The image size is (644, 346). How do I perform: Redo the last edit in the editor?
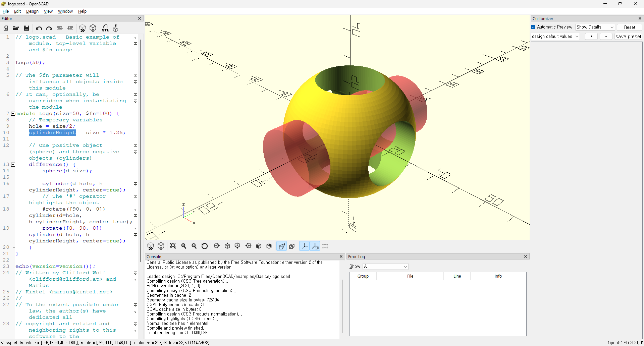pos(49,28)
